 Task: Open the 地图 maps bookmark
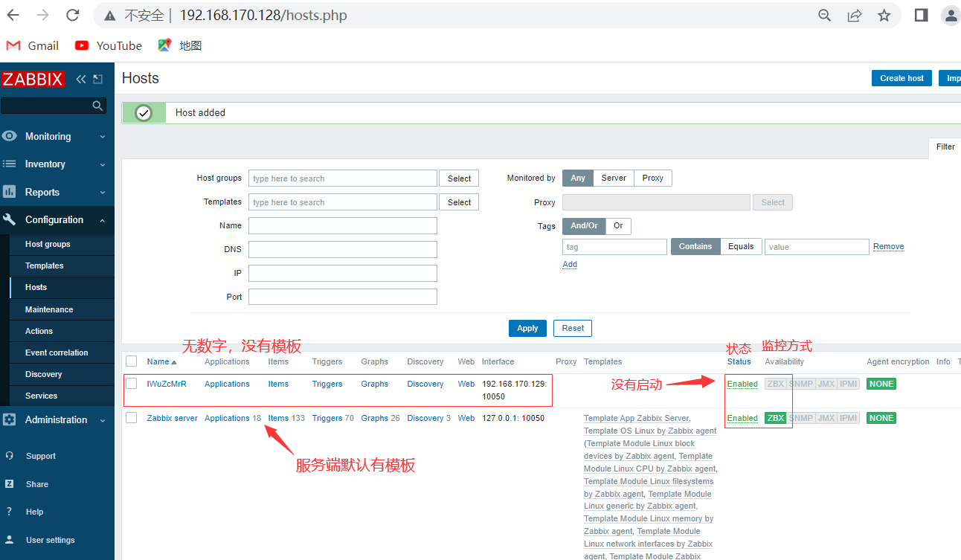pyautogui.click(x=180, y=45)
